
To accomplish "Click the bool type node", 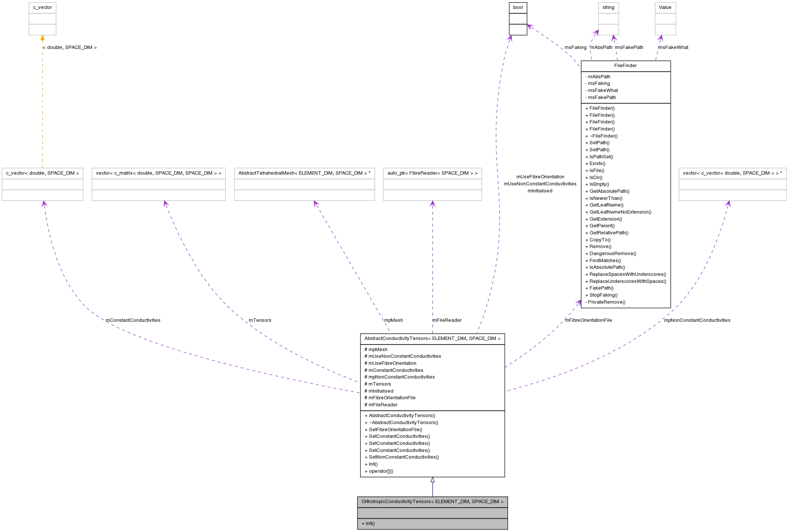I will [518, 7].
